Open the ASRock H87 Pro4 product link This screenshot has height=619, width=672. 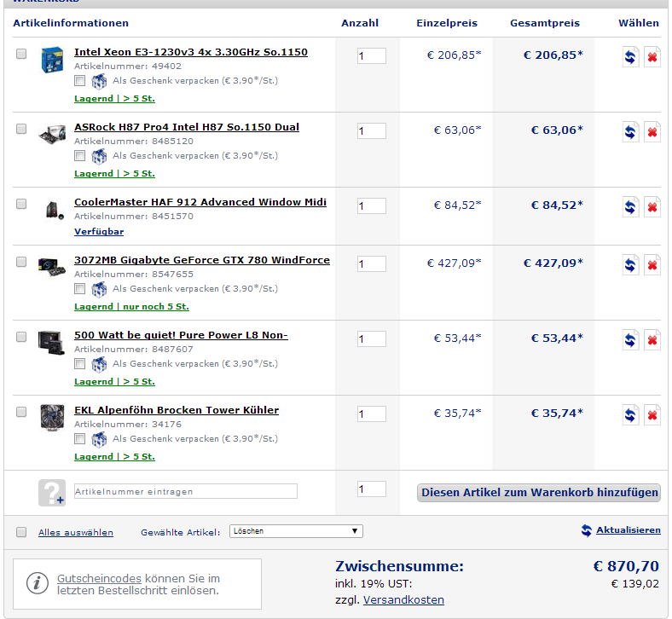point(187,127)
